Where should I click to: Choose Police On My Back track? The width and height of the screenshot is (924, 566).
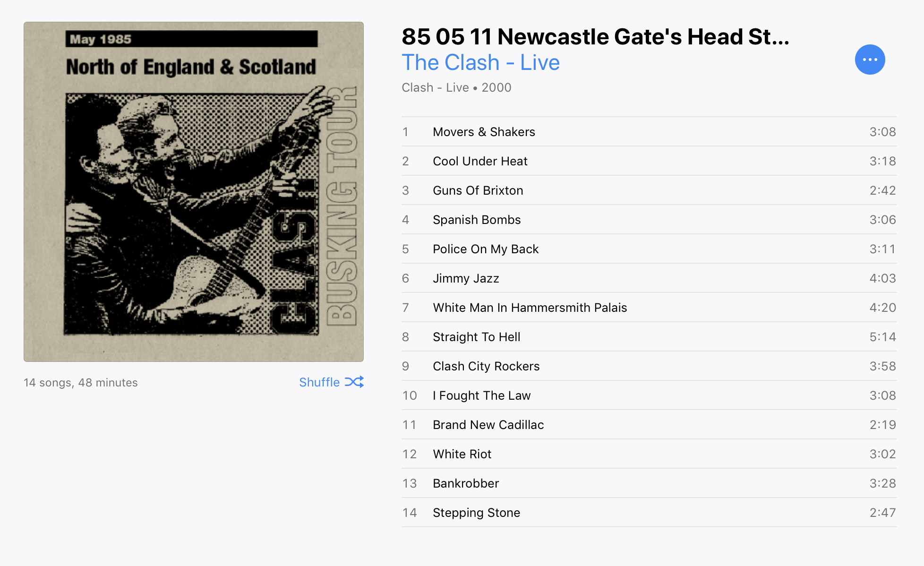[x=649, y=249]
